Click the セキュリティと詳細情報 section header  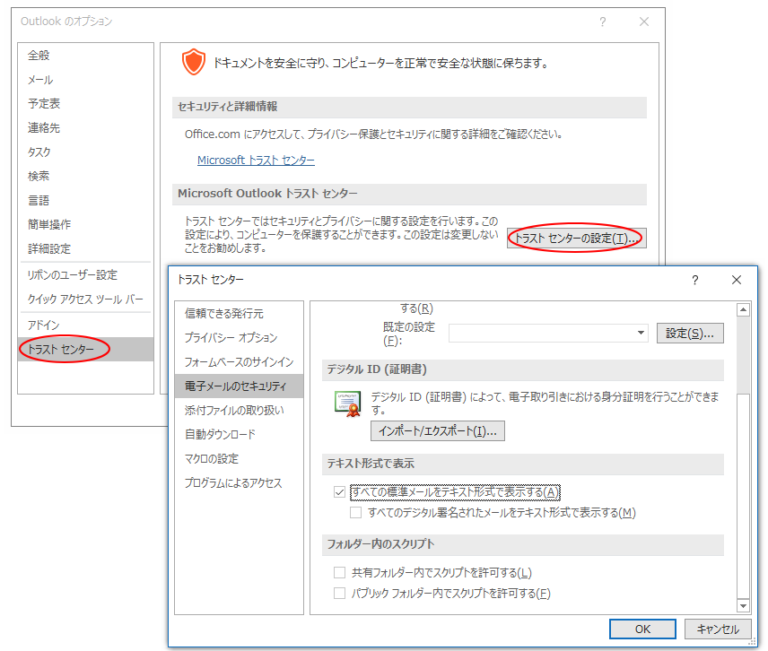coord(409,107)
